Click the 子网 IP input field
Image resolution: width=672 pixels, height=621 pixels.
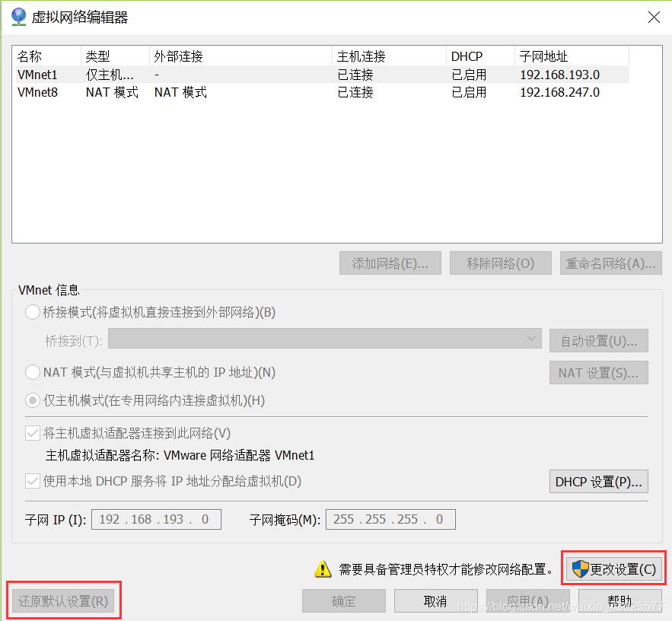(x=157, y=520)
